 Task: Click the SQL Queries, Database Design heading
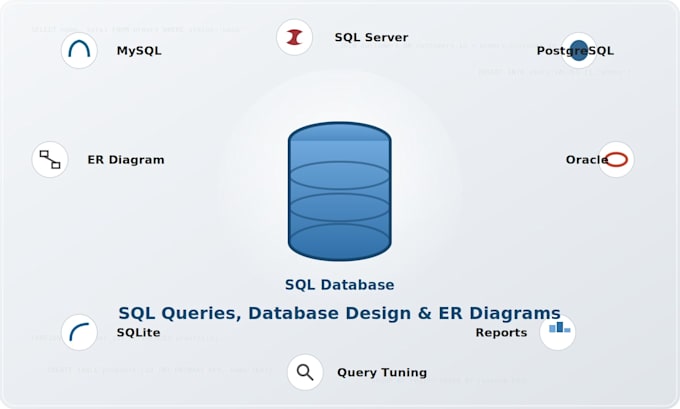(340, 313)
